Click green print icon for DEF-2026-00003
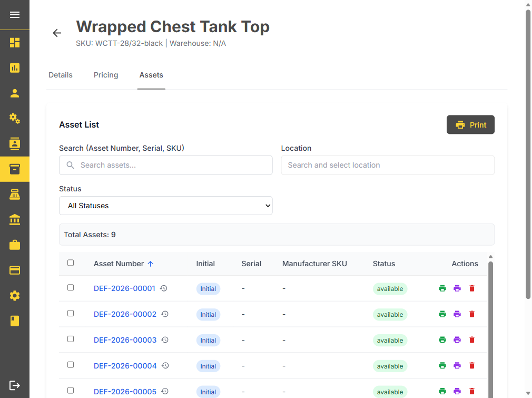532x398 pixels. [x=442, y=340]
